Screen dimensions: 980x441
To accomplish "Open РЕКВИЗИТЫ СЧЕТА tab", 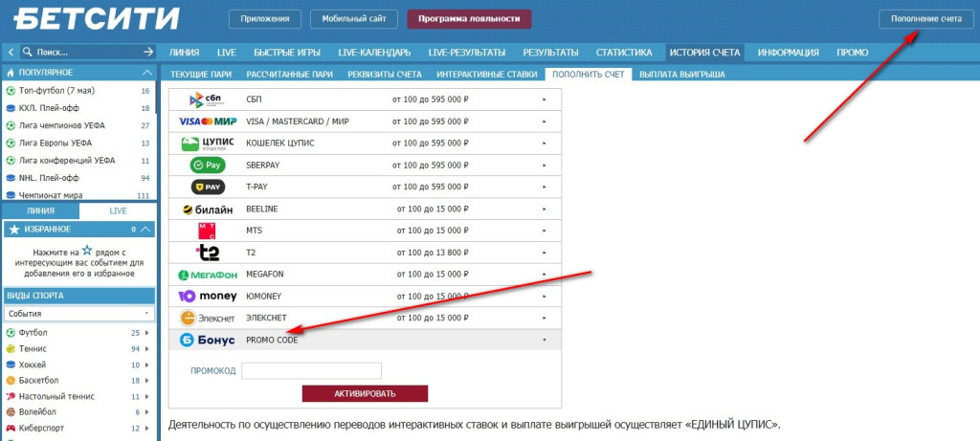I will coord(385,75).
